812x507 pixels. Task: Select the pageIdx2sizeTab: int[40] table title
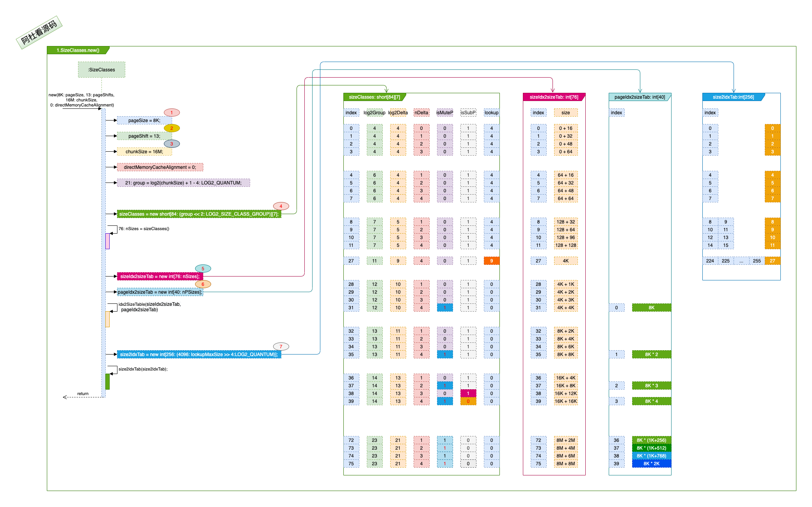[x=640, y=97]
